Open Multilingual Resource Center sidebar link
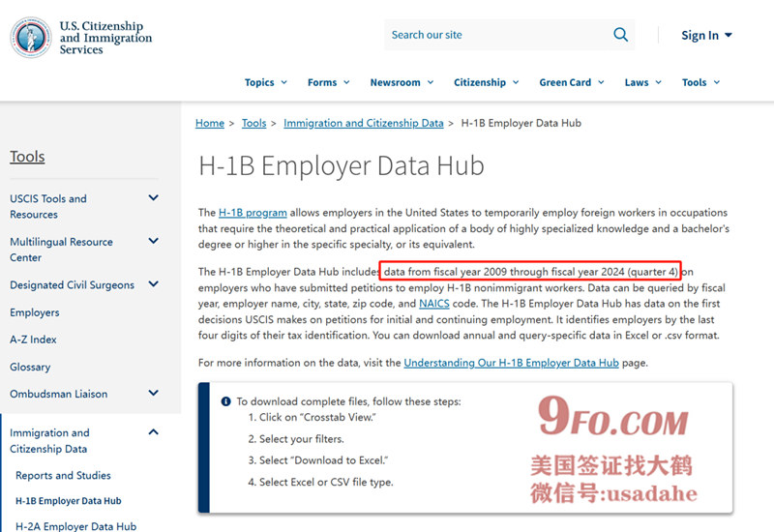The image size is (774, 532). (x=61, y=250)
